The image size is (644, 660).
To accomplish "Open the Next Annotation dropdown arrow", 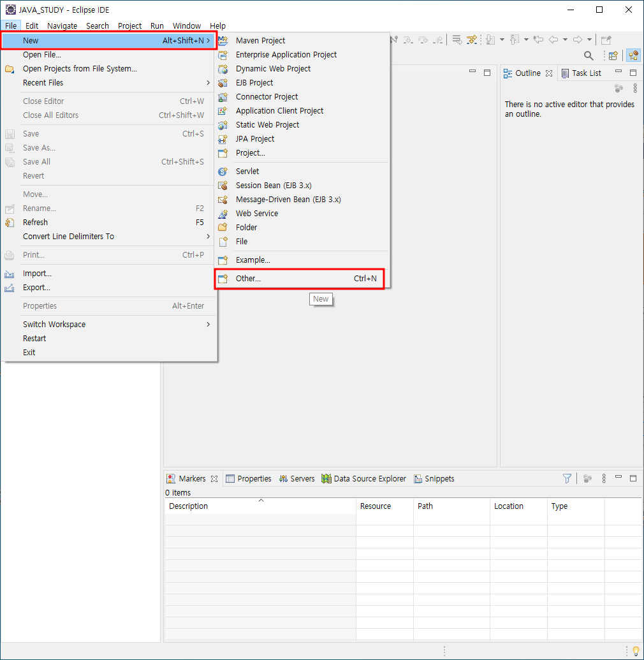I will coord(502,40).
